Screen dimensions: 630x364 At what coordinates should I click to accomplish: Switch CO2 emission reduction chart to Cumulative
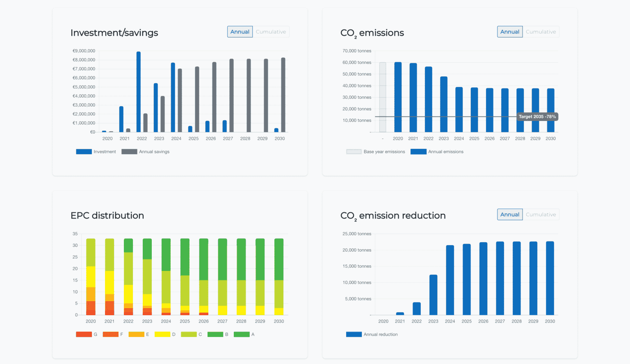click(541, 214)
